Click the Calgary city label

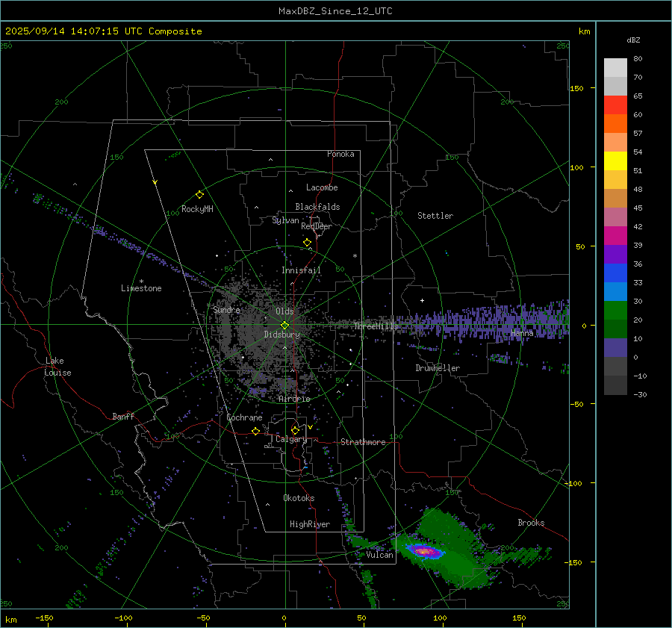pyautogui.click(x=291, y=439)
